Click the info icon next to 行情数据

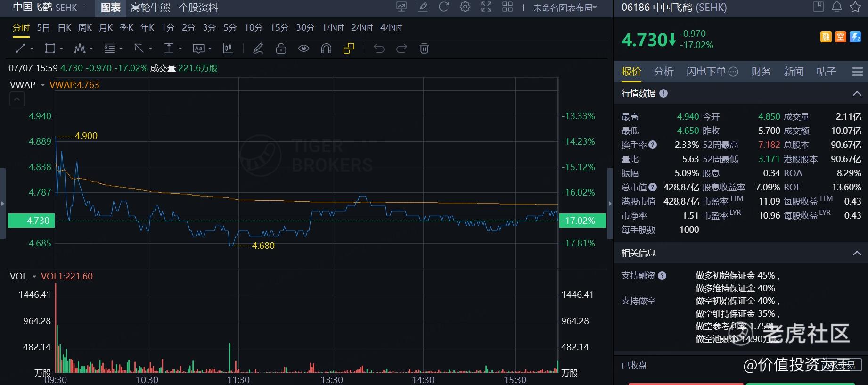pos(663,93)
